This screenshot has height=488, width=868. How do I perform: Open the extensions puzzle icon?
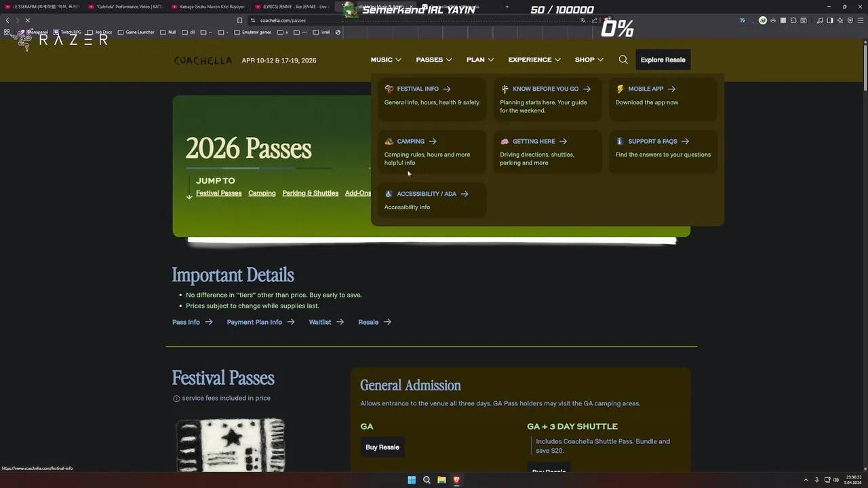coord(793,20)
